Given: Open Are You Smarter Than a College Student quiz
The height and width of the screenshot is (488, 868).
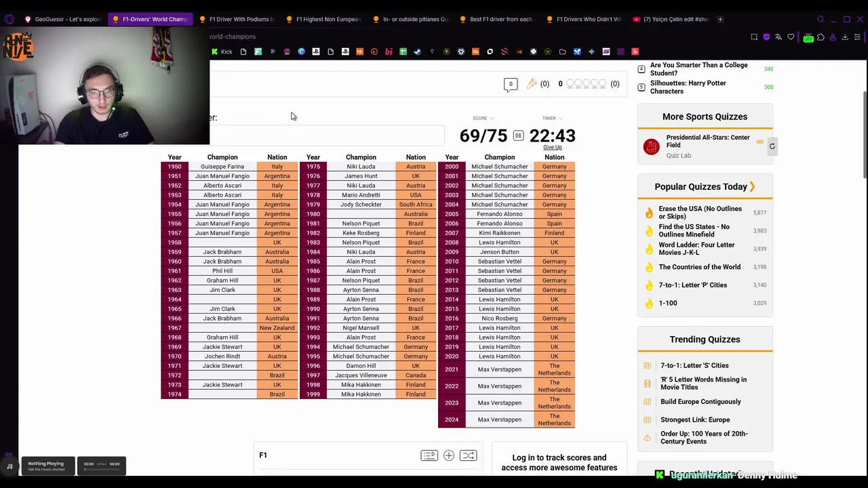Looking at the screenshot, I should tap(698, 69).
